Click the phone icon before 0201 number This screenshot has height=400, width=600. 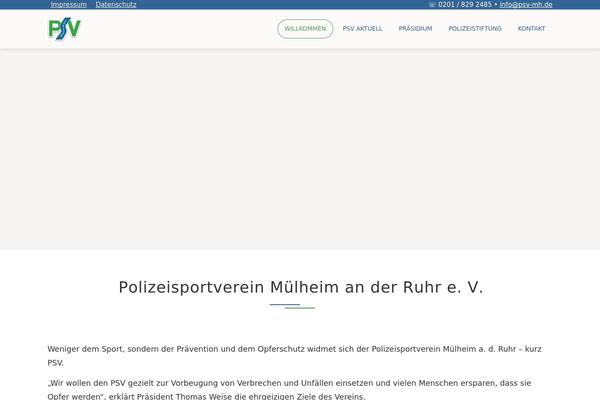pyautogui.click(x=432, y=5)
